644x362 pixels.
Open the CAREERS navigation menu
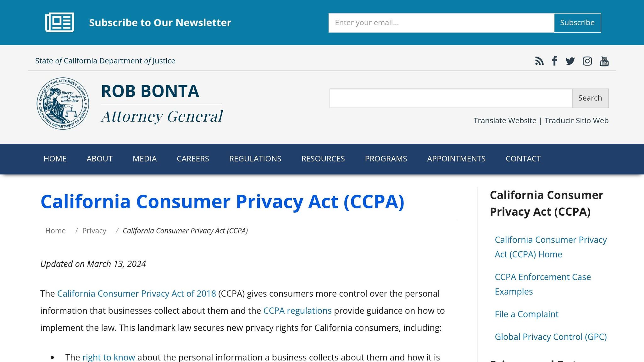(x=193, y=159)
